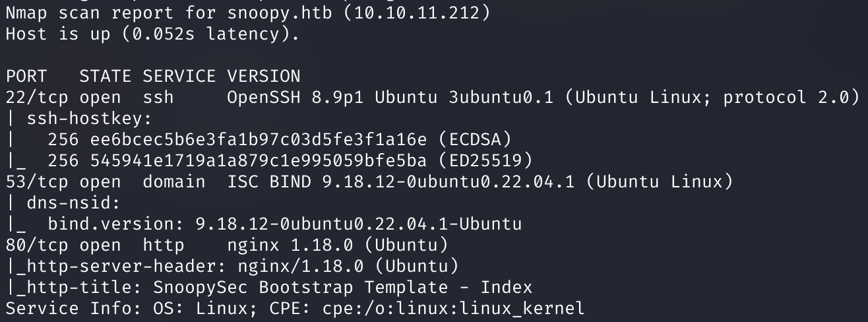Click the IP address 10.10.11.212
The image size is (868, 322).
[x=416, y=13]
